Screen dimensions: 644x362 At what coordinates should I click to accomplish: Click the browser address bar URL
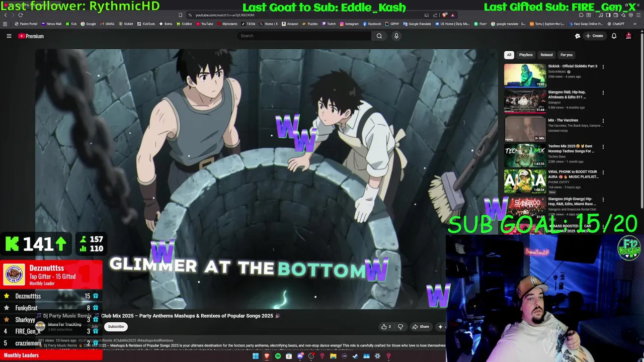pyautogui.click(x=225, y=15)
